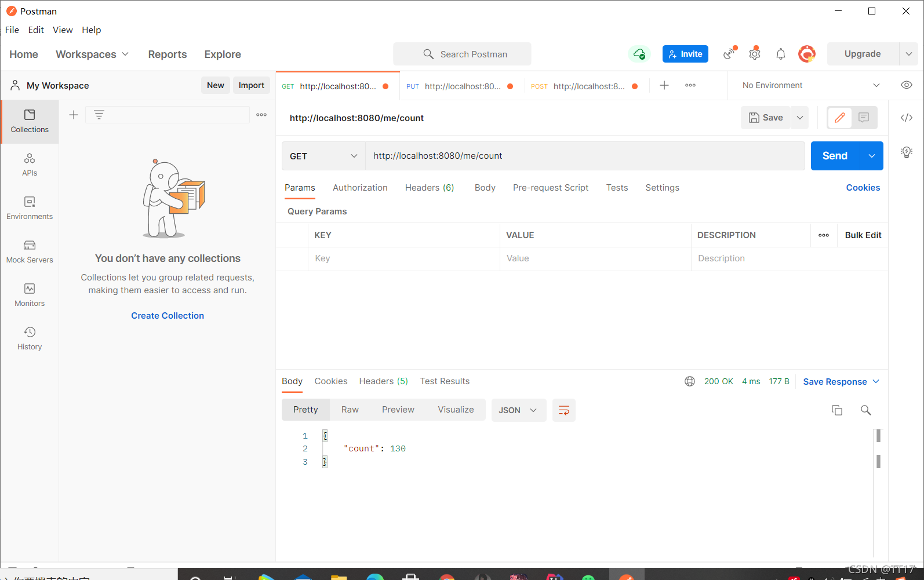Open the APIs sidebar panel
924x580 pixels.
tap(30, 165)
